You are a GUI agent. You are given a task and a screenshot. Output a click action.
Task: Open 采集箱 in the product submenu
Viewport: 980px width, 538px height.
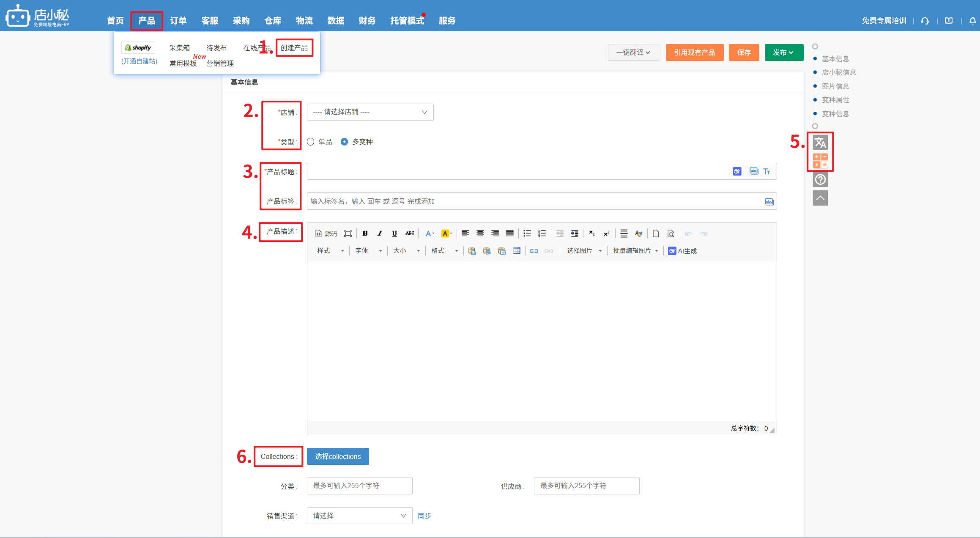(x=180, y=48)
